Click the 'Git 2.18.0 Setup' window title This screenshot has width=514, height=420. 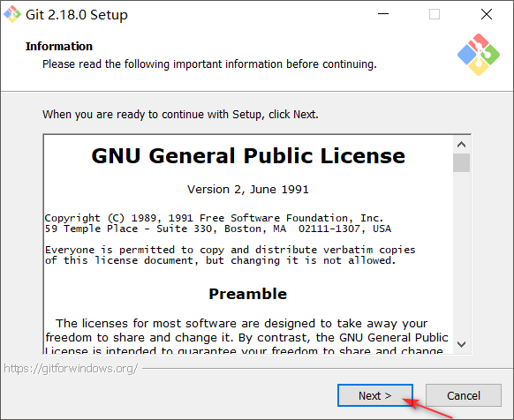77,15
